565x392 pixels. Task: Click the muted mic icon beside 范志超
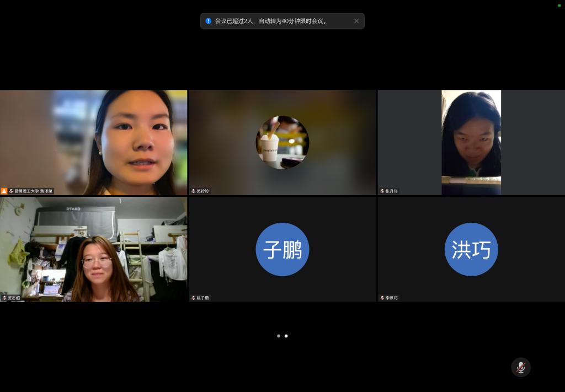pos(4,298)
